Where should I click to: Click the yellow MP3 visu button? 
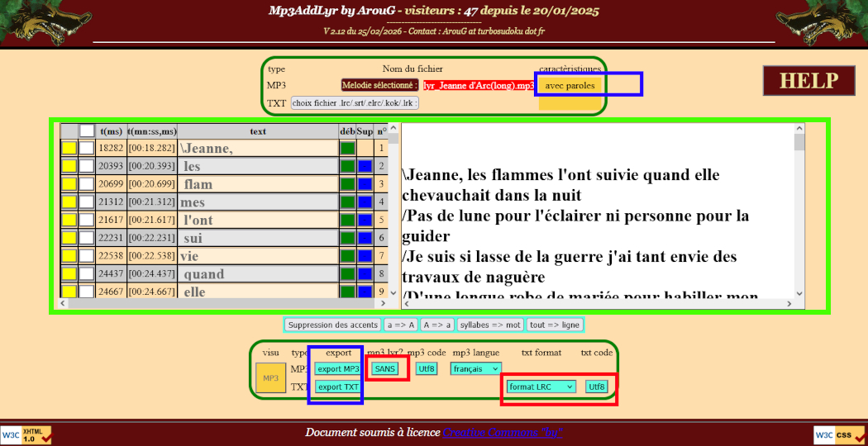(270, 378)
